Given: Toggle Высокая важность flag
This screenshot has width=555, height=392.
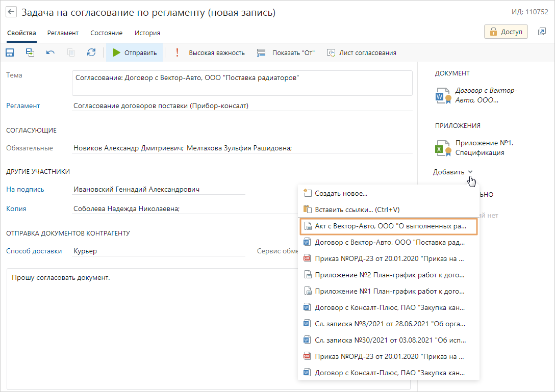Looking at the screenshot, I should 210,53.
